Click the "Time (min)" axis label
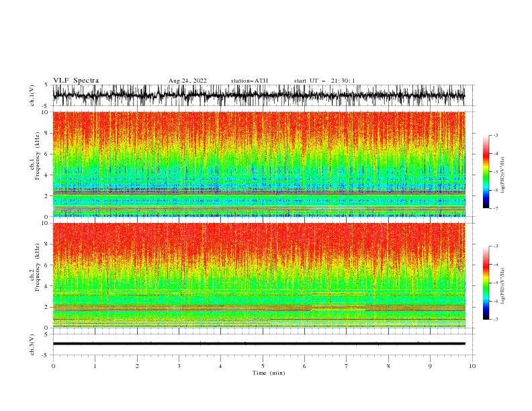This screenshot has width=532, height=411. (x=269, y=373)
